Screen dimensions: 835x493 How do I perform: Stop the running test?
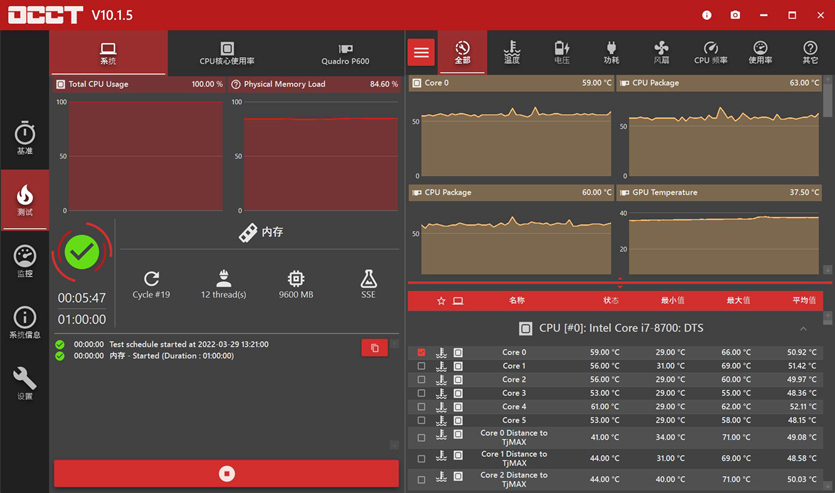[227, 473]
